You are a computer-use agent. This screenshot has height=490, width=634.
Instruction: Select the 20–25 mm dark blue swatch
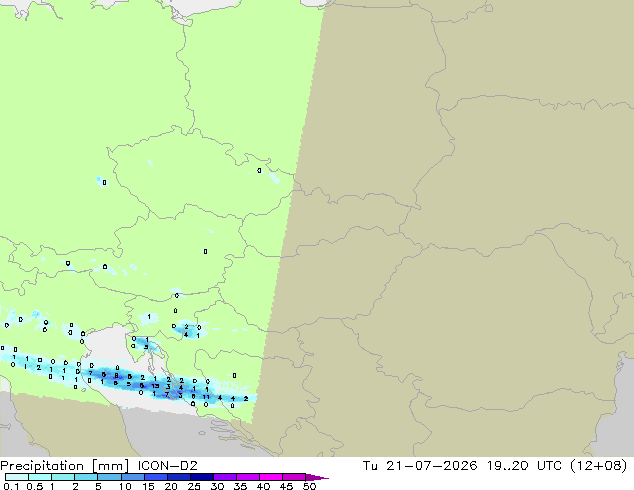[178, 477]
